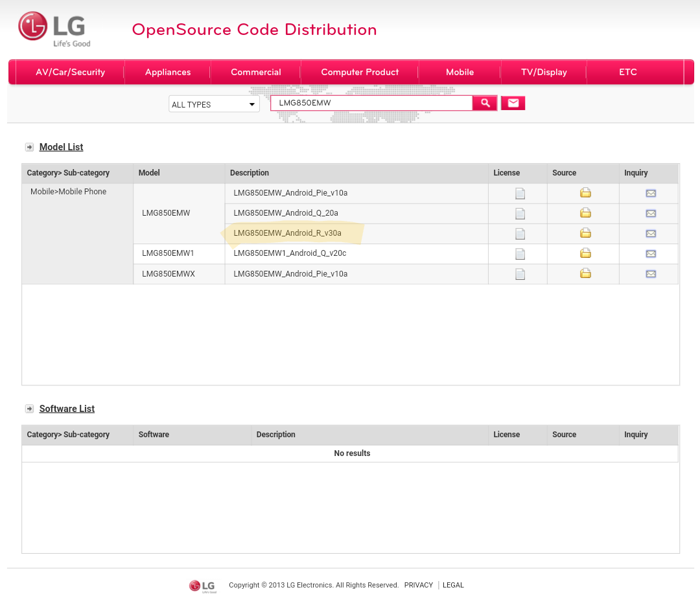Open license for LMG850EMW1_Android_Q_v20c

520,254
